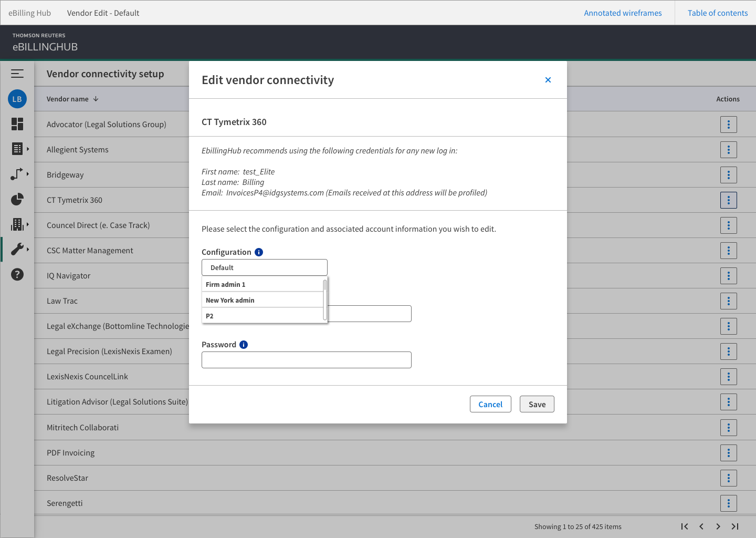Open Table of contents link
The image size is (756, 538).
pyautogui.click(x=718, y=13)
